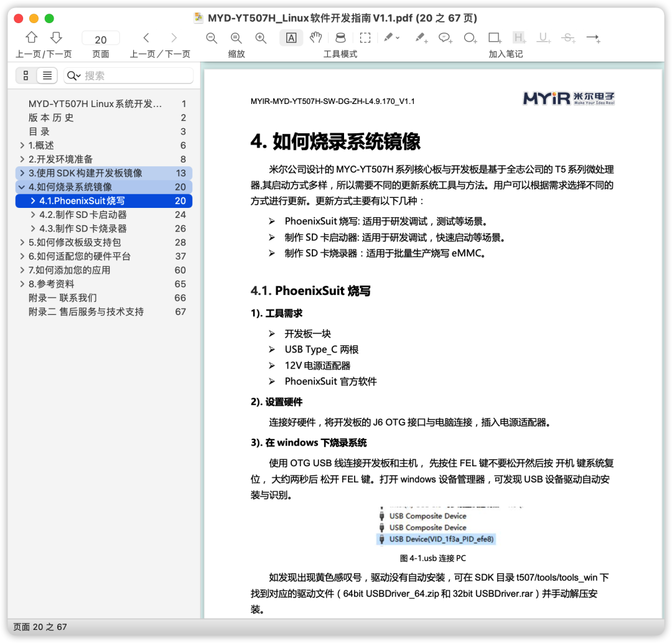Viewport: 672px width, 643px height.
Task: Select the hand panning tool
Action: pos(315,38)
